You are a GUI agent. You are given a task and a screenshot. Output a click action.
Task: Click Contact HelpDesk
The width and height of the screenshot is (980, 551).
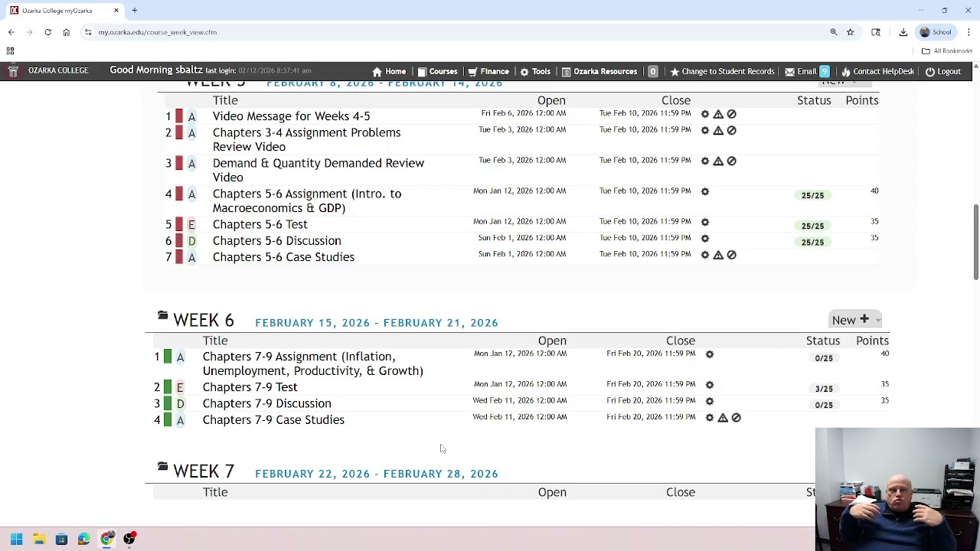point(877,71)
